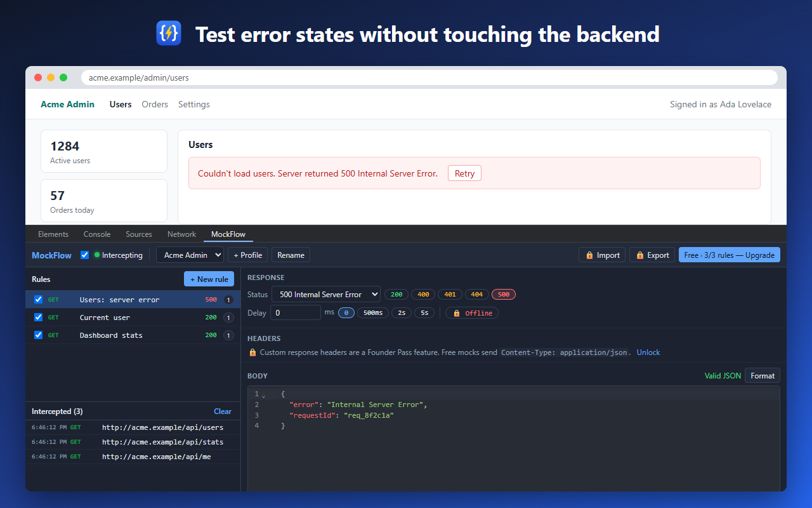Screen dimensions: 812x508
Task: Uncheck the Users: server error rule
Action: (38, 300)
